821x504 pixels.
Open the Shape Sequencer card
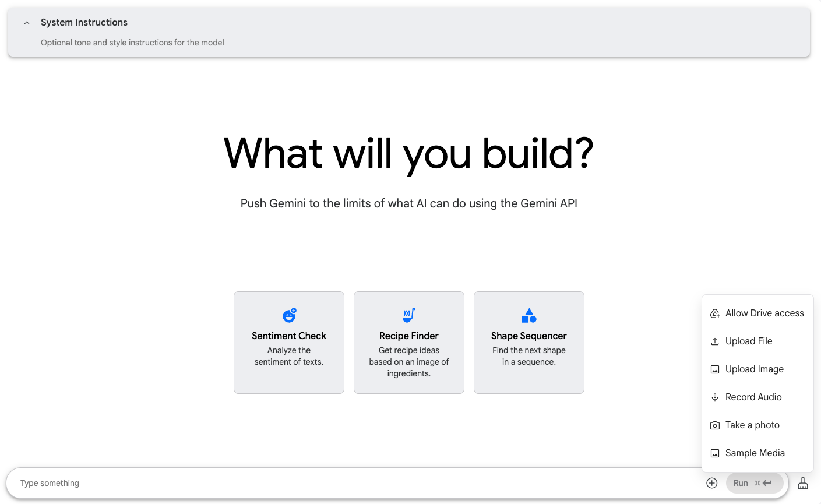(x=529, y=343)
